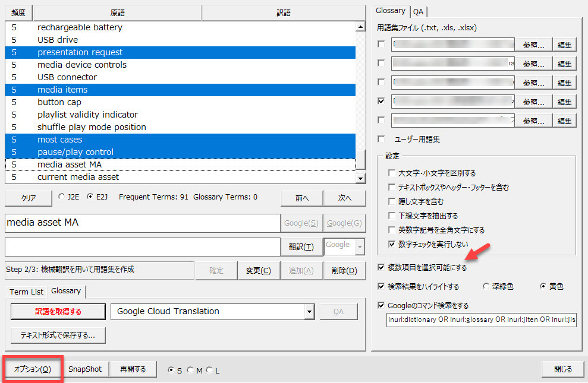Expand the Google search engine dropdown
The image size is (588, 383).
(x=359, y=246)
